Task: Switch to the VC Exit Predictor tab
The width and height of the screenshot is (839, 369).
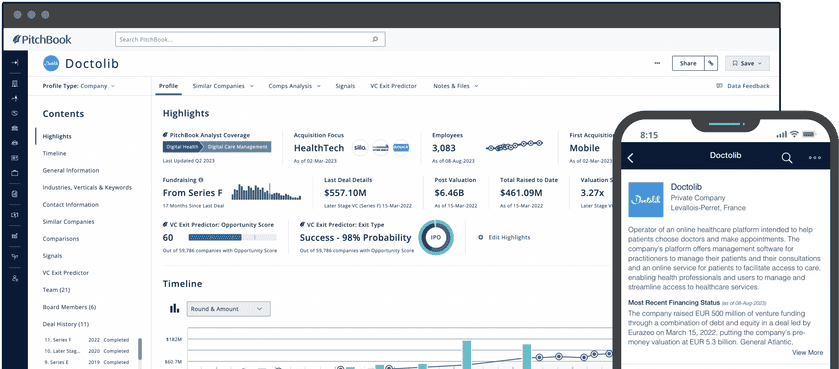Action: pos(393,86)
